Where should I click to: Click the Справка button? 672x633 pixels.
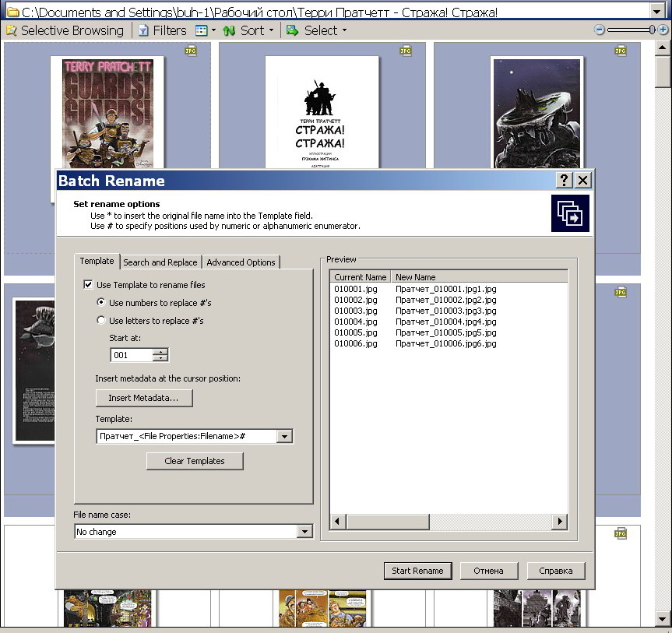click(556, 571)
